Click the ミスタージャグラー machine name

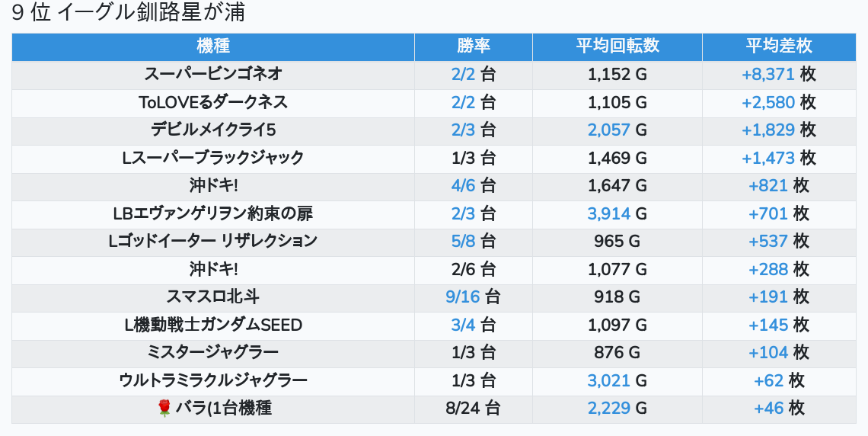[x=213, y=352]
